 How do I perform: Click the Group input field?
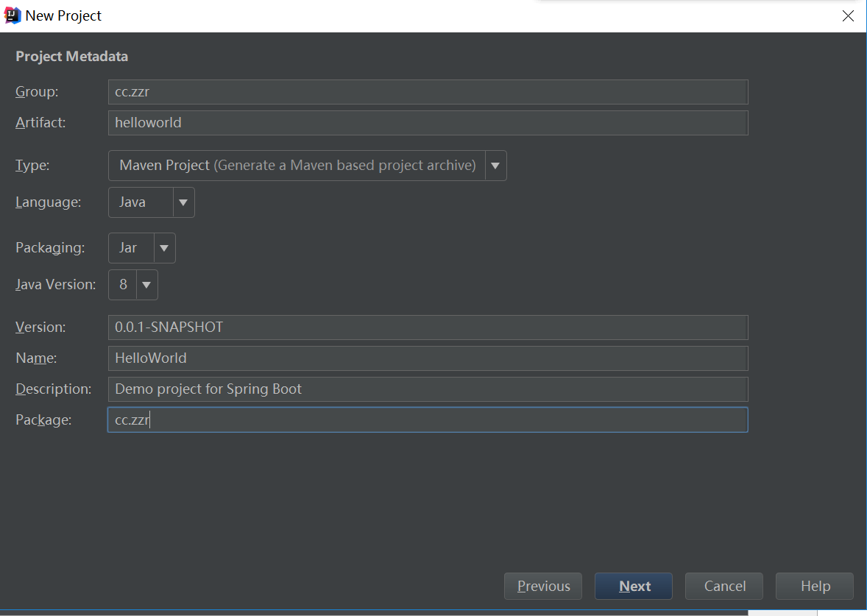[x=428, y=92]
